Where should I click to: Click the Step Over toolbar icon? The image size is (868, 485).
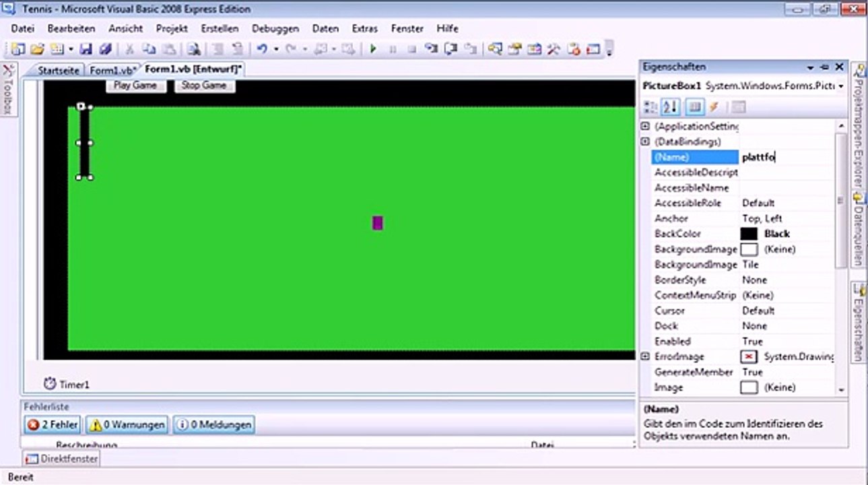tap(451, 49)
